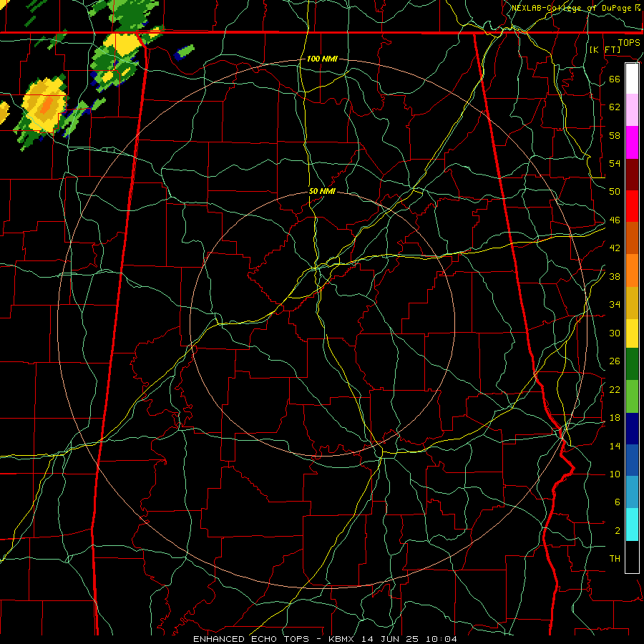Click the '10' legend value
The image size is (644, 644).
[615, 474]
